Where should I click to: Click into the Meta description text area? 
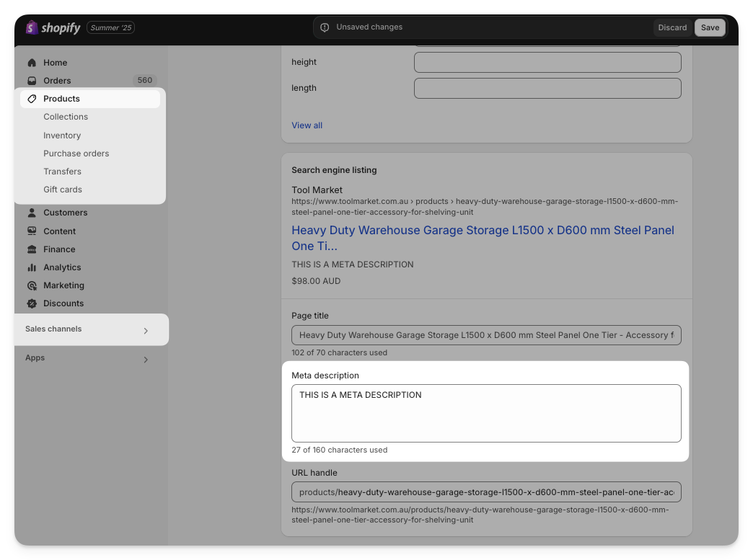point(486,413)
